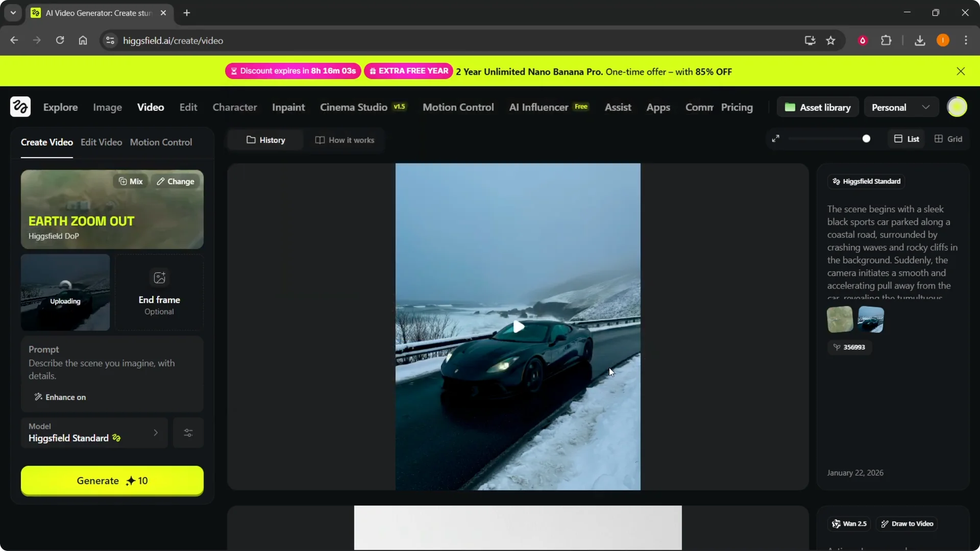Switch to the Edit Video tab
The height and width of the screenshot is (551, 980).
point(101,142)
